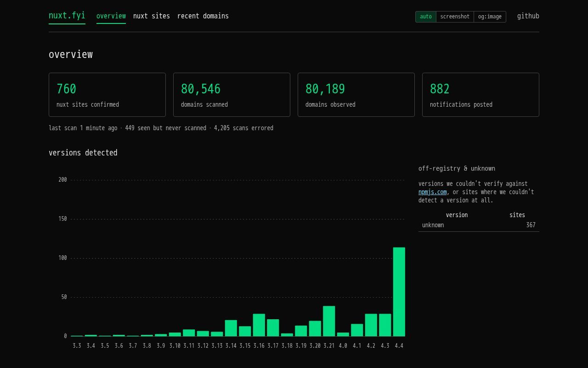Viewport: 588px width, 368px height.
Task: Click the 3.20 version bar in chart
Action: click(315, 329)
